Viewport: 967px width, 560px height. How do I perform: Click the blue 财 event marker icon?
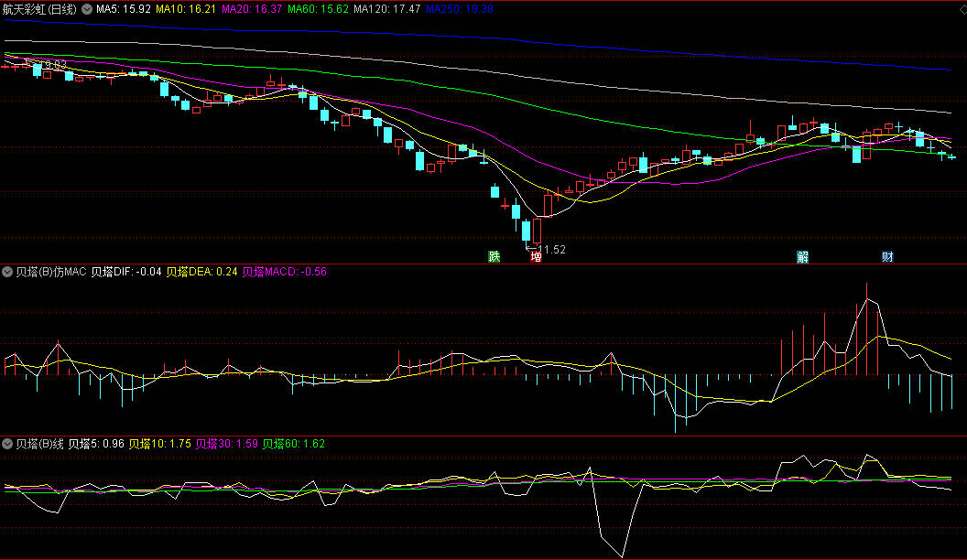pos(886,256)
